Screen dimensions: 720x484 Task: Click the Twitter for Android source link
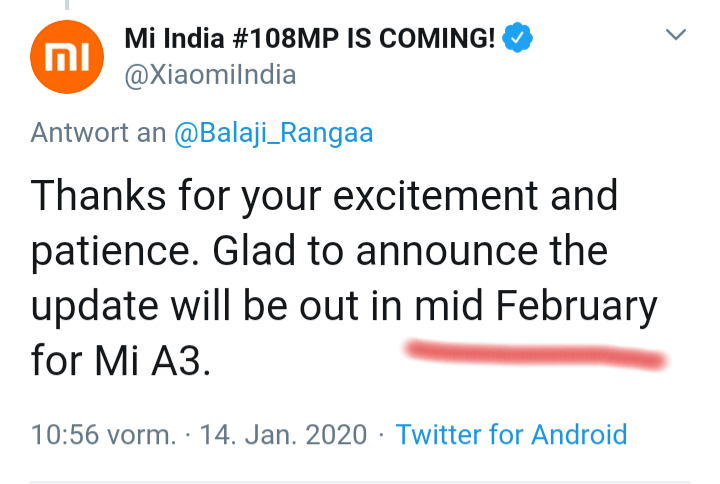pyautogui.click(x=511, y=434)
